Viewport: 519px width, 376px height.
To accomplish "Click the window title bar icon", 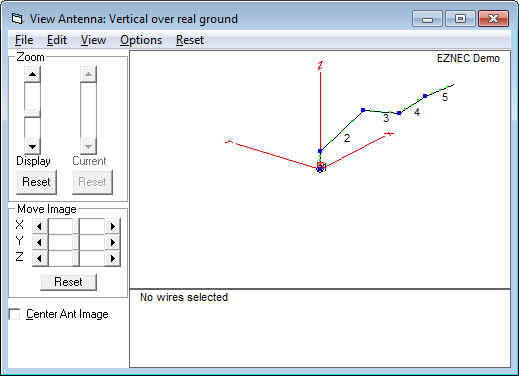I will tap(17, 19).
